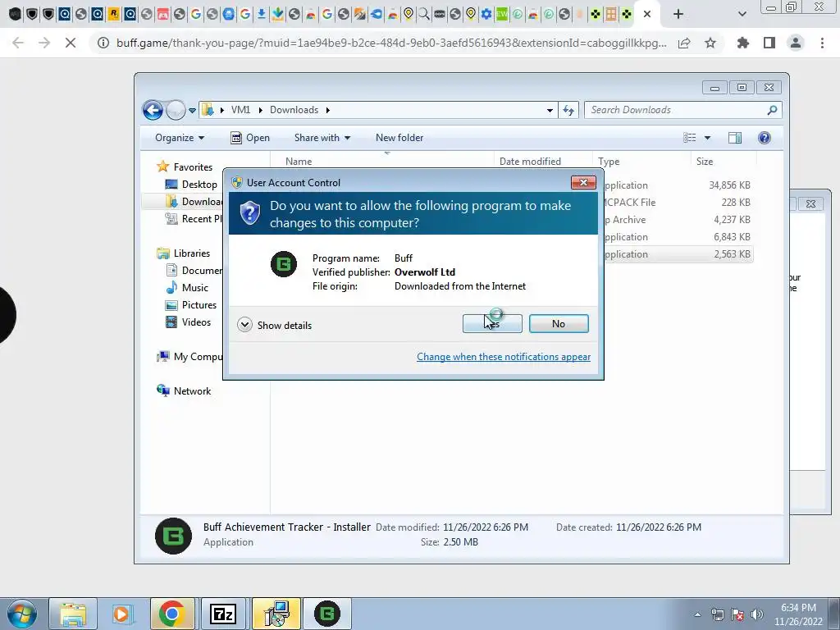The height and width of the screenshot is (630, 840).
Task: Select Libraries in navigation pane
Action: [184, 253]
